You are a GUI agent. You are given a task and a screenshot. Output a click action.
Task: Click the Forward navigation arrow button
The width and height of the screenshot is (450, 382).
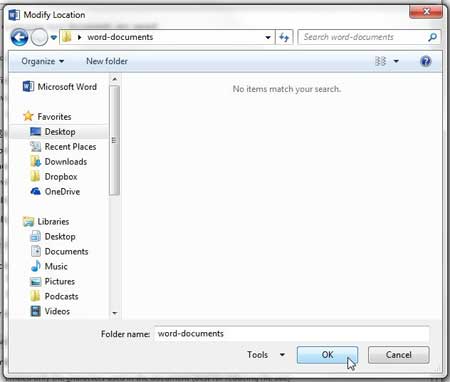coord(39,37)
